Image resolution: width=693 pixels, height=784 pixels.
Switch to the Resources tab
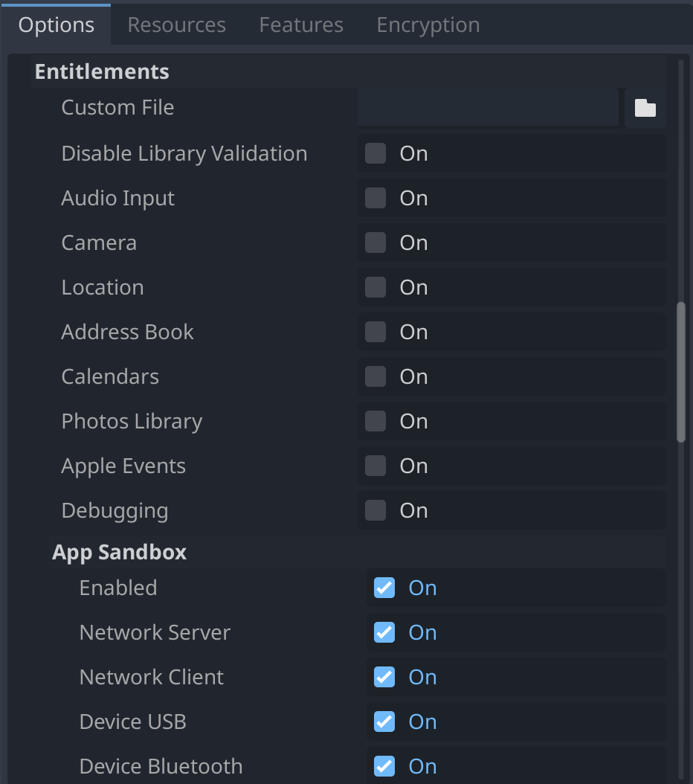176,25
